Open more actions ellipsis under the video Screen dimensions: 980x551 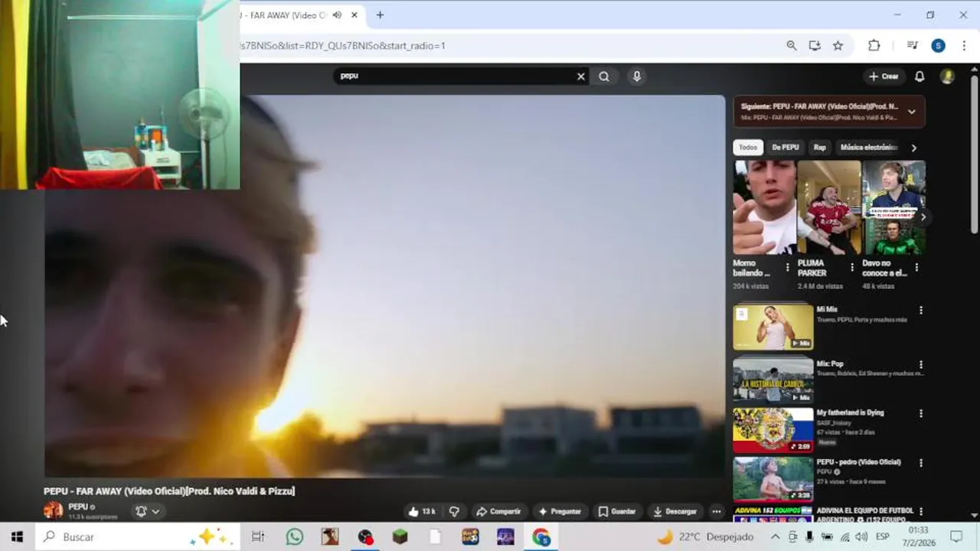[x=716, y=511]
